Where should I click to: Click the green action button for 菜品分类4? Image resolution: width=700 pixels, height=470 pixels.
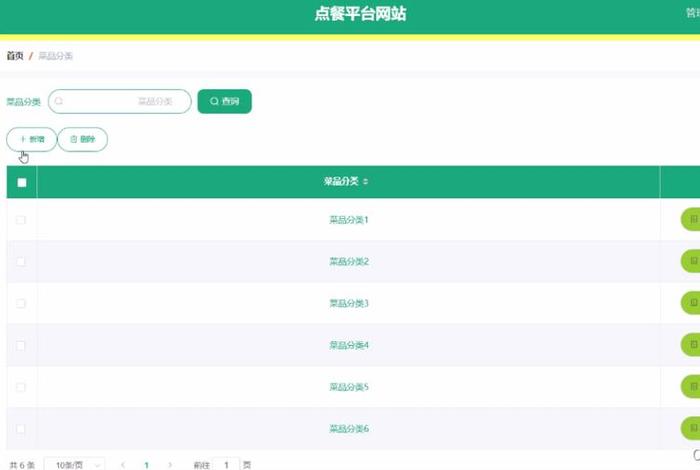click(x=690, y=345)
